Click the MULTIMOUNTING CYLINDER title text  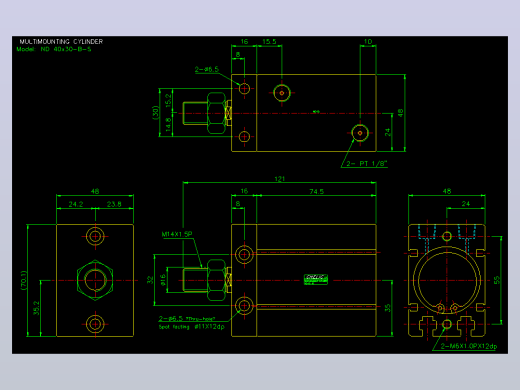[x=61, y=42]
